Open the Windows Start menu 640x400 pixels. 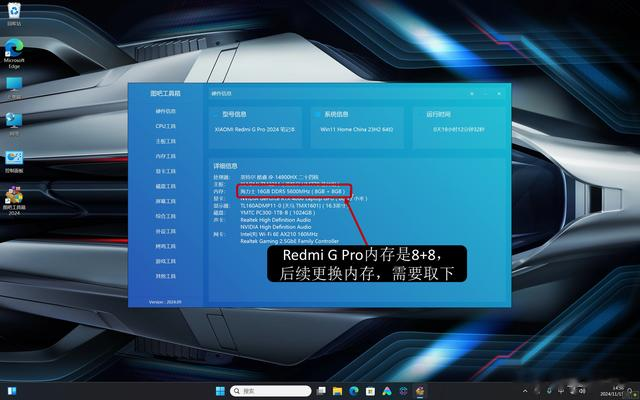(x=220, y=391)
